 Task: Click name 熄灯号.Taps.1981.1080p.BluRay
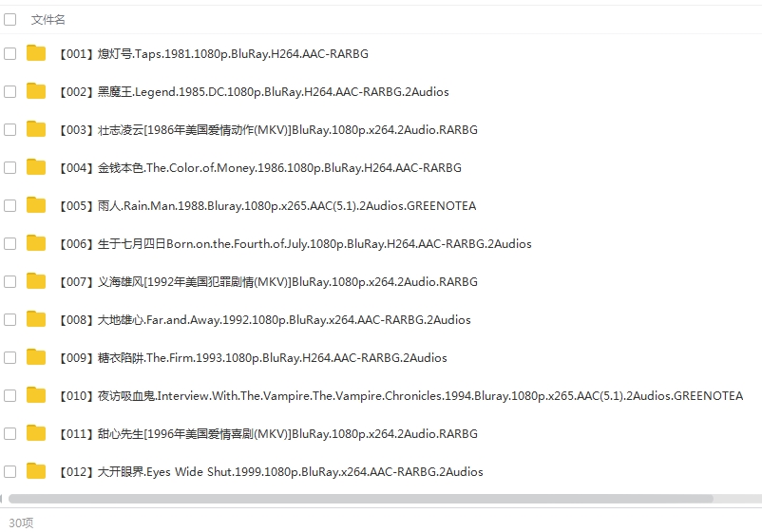pos(214,53)
